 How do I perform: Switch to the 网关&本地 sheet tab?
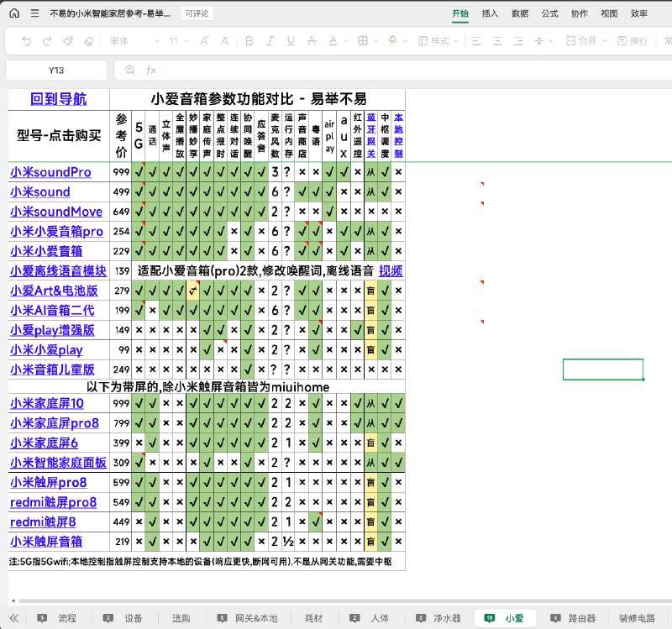[256, 618]
